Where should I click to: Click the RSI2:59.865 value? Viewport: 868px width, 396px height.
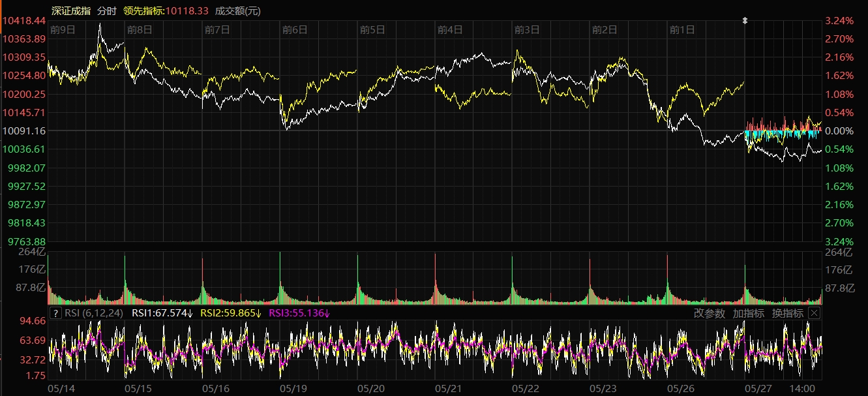[231, 313]
